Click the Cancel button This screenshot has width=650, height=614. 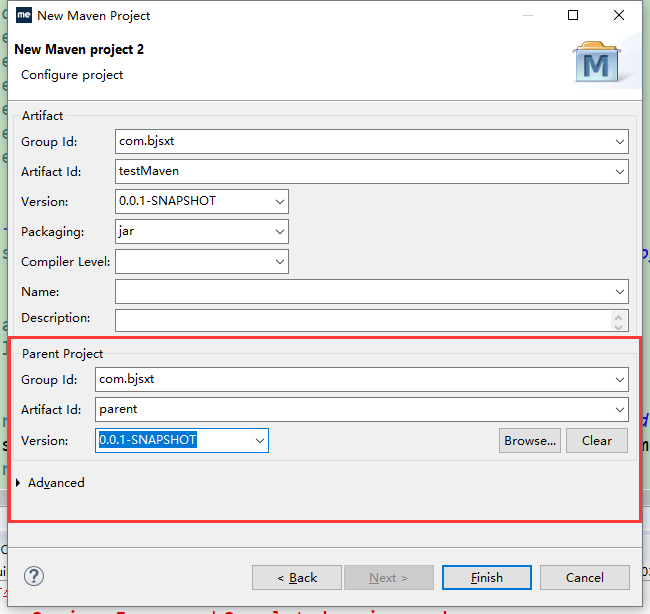coord(585,578)
